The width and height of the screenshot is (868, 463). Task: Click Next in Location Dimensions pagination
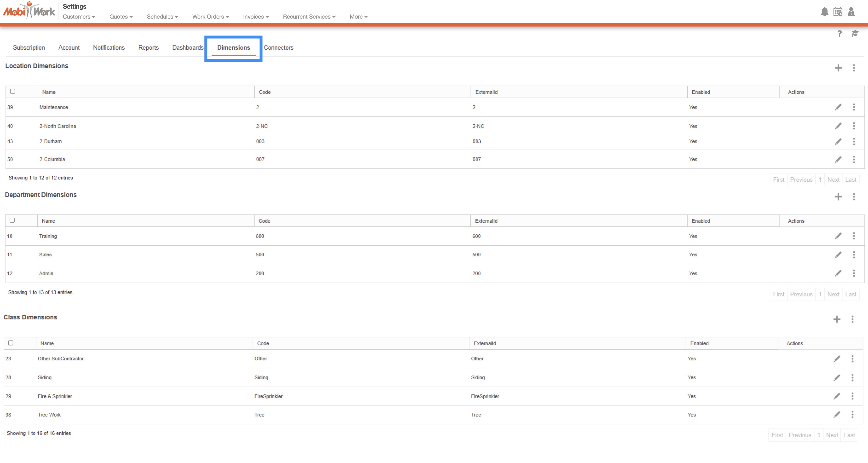point(833,180)
